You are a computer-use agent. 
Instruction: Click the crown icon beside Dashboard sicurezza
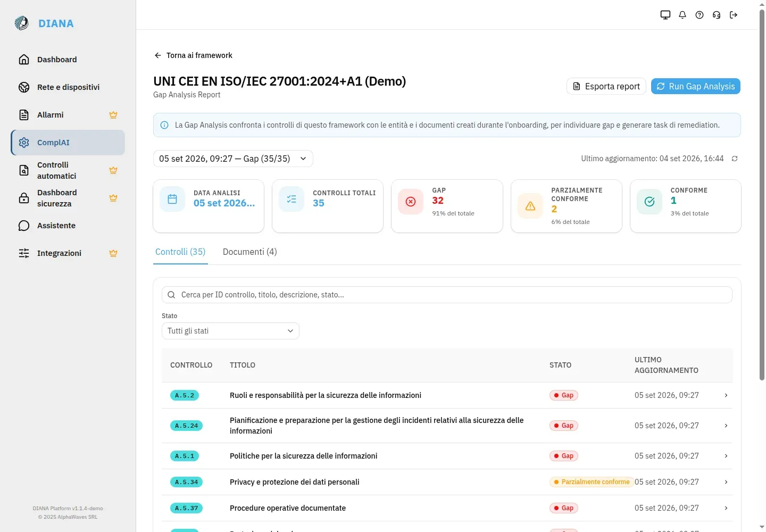click(113, 198)
